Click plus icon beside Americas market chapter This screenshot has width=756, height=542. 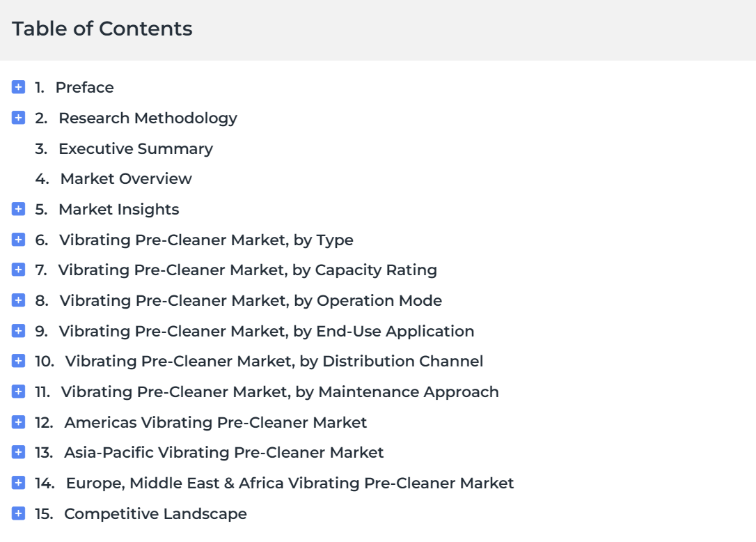click(18, 422)
